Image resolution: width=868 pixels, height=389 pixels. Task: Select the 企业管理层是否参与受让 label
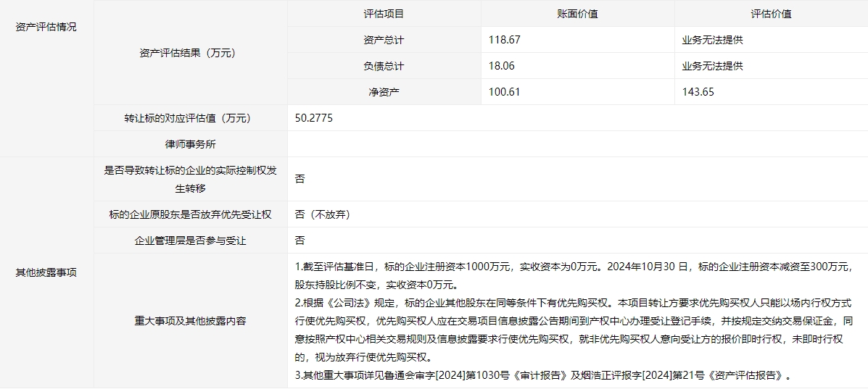click(x=191, y=240)
